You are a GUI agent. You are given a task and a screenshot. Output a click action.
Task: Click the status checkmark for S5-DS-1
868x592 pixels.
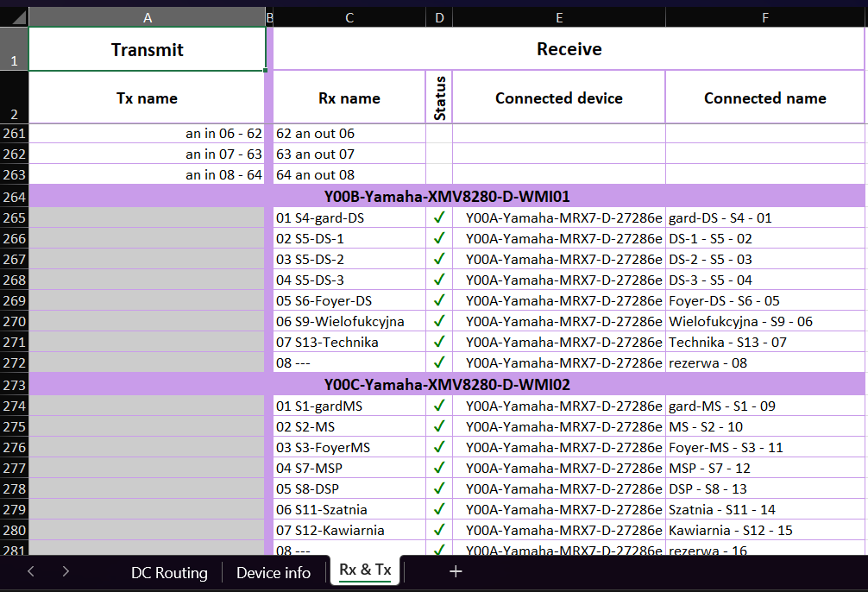click(x=439, y=238)
